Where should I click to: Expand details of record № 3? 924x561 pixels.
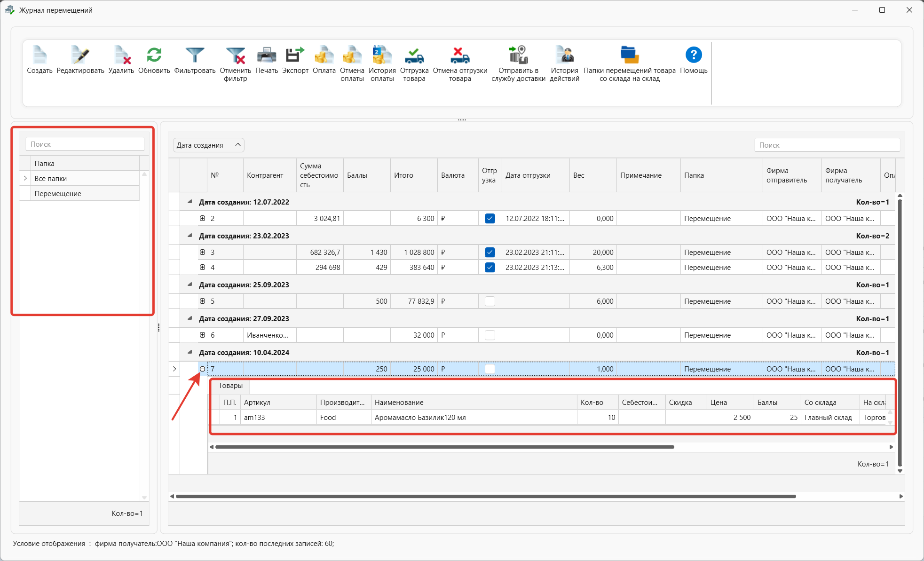pyautogui.click(x=202, y=252)
